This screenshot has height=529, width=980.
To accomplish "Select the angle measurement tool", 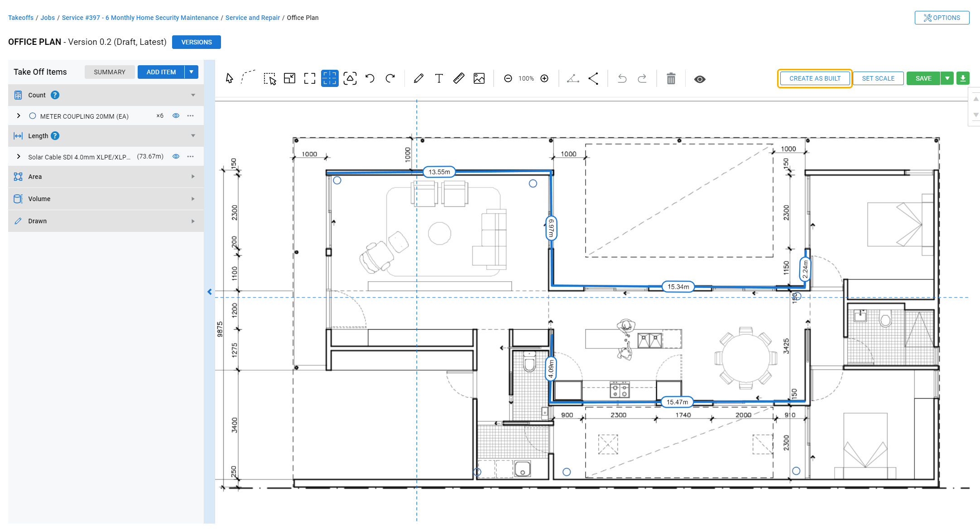I will click(x=573, y=78).
